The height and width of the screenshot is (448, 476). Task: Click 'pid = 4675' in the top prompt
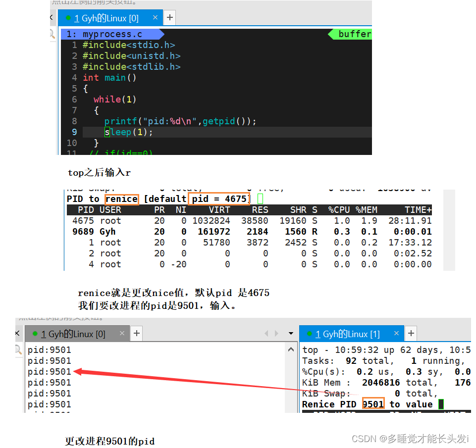tap(219, 199)
